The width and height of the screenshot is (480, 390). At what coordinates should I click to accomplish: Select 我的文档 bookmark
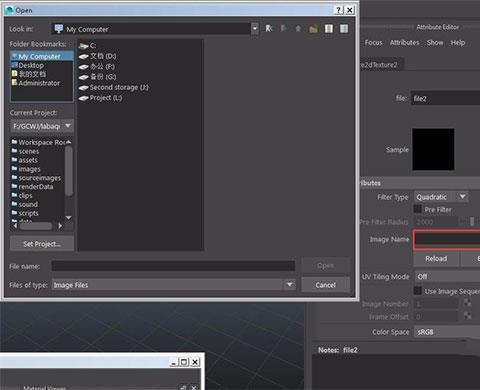(32, 74)
